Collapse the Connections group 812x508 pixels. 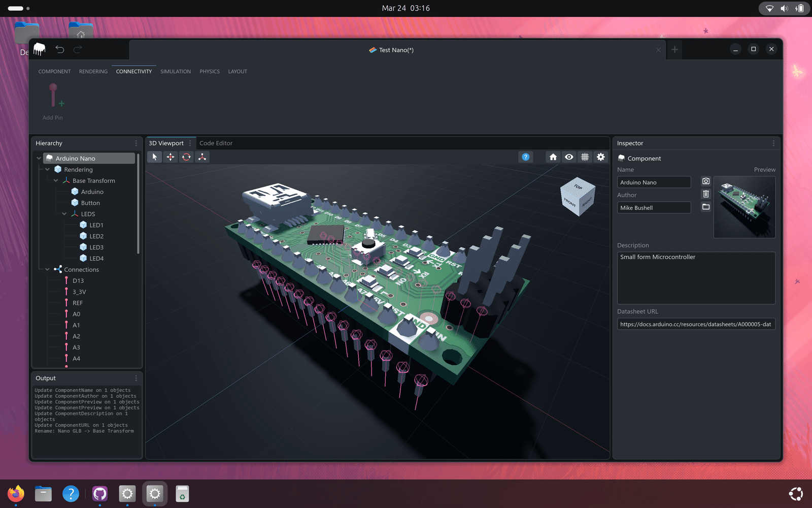click(x=48, y=270)
